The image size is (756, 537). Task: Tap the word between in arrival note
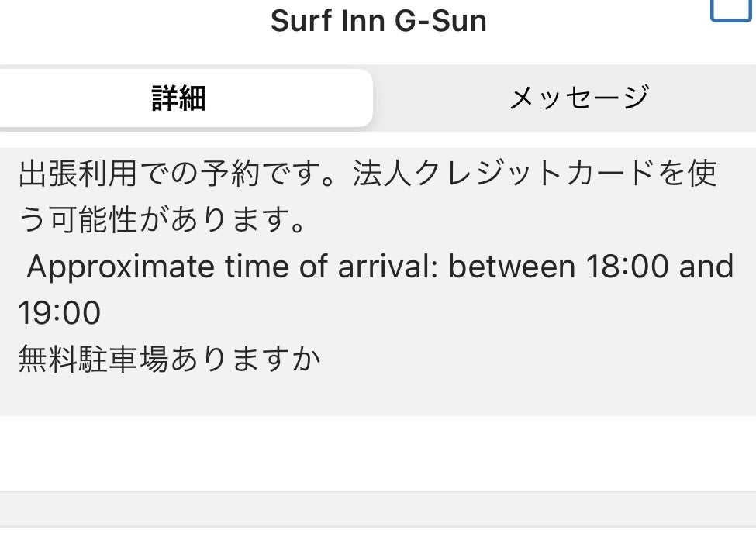pos(512,267)
